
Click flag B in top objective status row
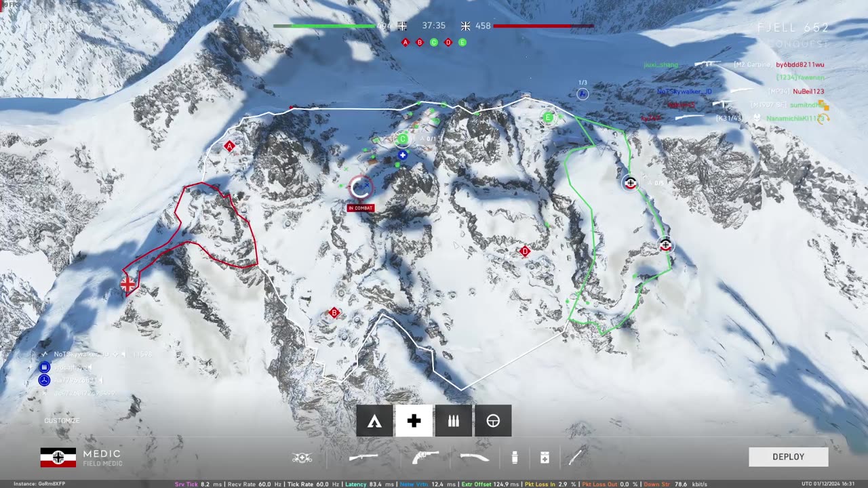coord(420,42)
